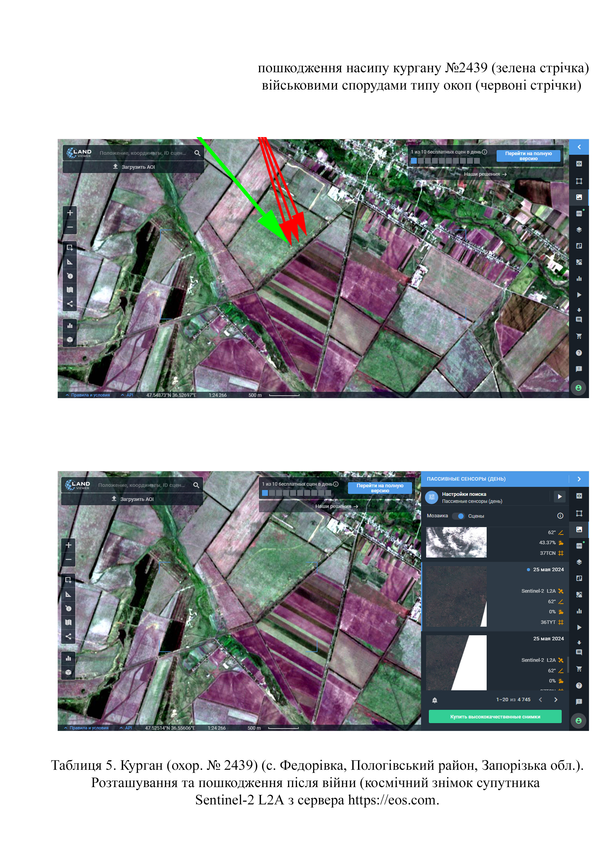Click the location search field in the lower map
Screen dimensions: 614x868
142,485
